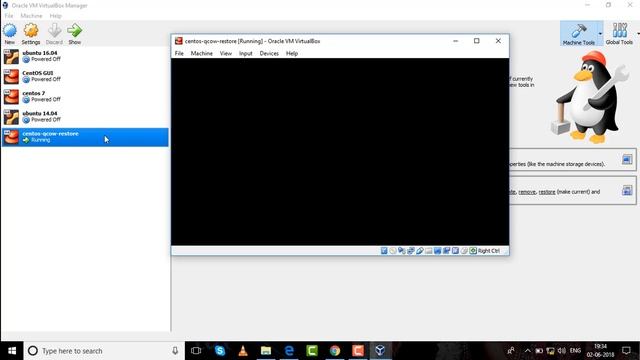Click the Snapshots tool icon in right pane
The width and height of the screenshot is (640, 360).
(627, 190)
